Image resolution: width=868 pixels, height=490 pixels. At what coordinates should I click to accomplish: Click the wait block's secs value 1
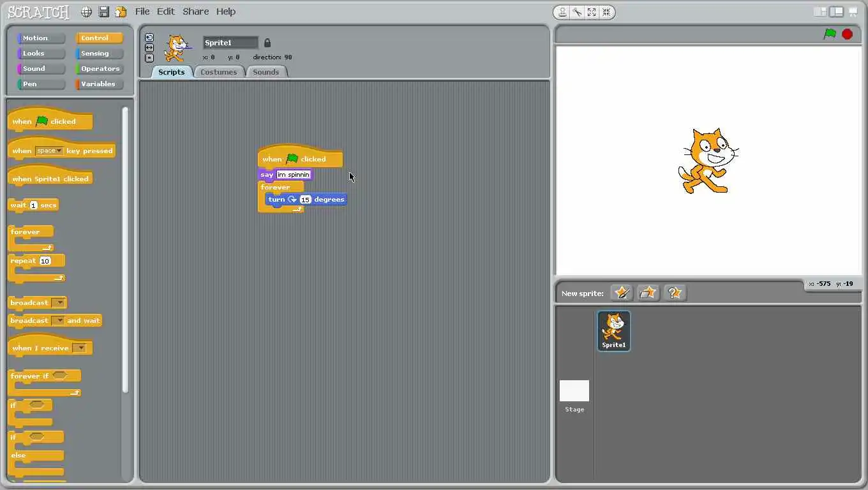pos(34,205)
